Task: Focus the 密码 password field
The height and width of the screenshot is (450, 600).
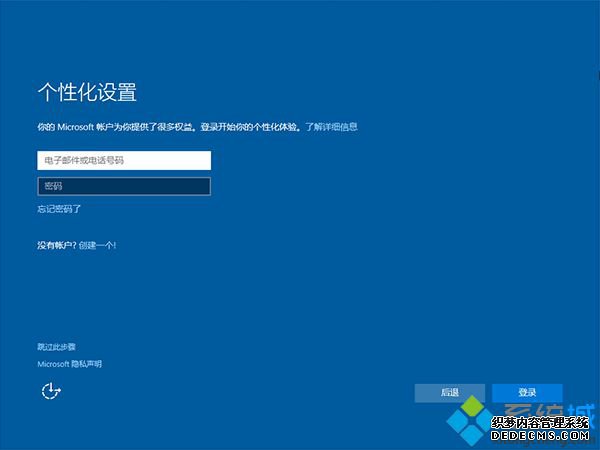Action: (x=124, y=186)
